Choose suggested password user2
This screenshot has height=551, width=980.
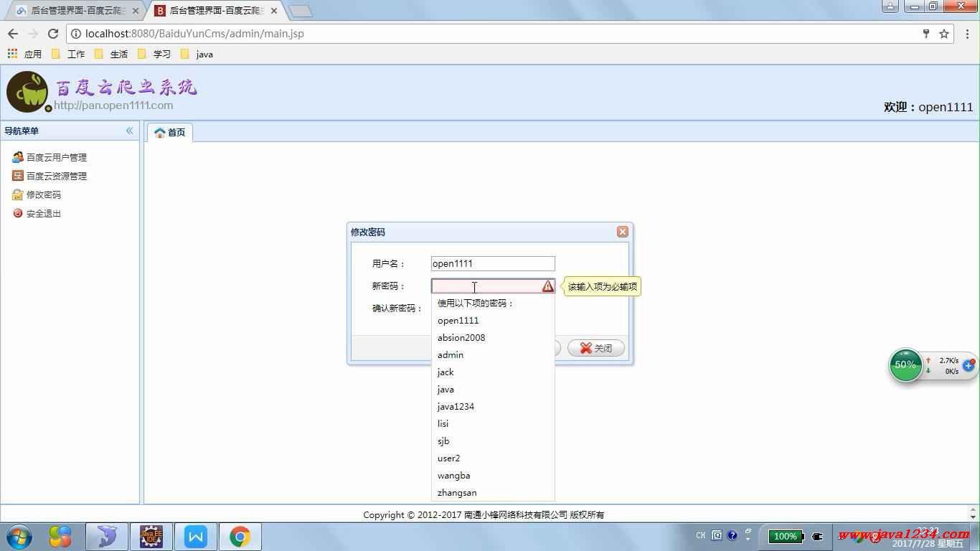coord(493,458)
